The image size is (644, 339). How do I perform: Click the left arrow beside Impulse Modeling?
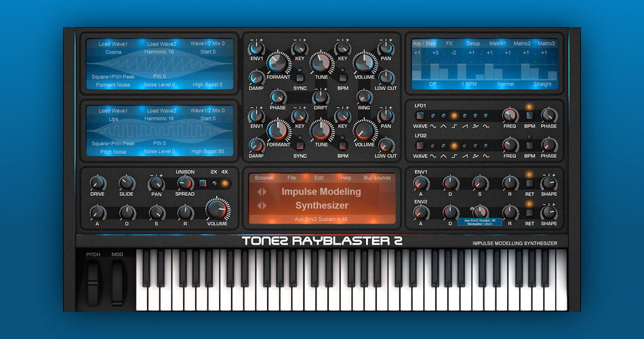[259, 192]
